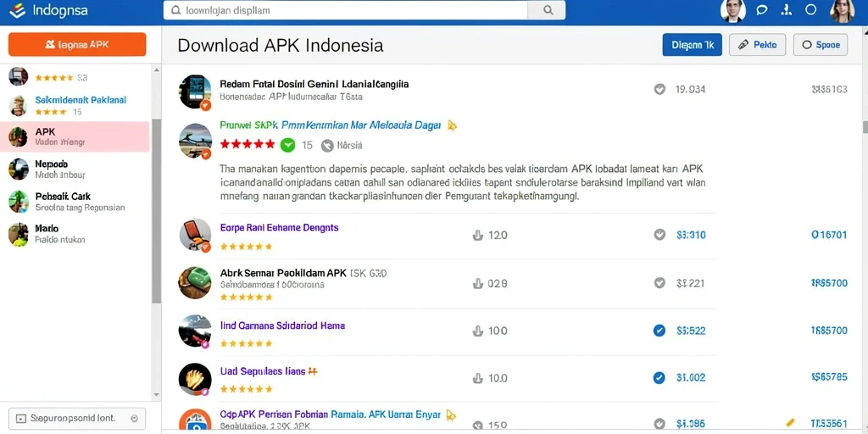Click the avatar next to Pobealt Cark
The height and width of the screenshot is (434, 868).
click(x=19, y=202)
